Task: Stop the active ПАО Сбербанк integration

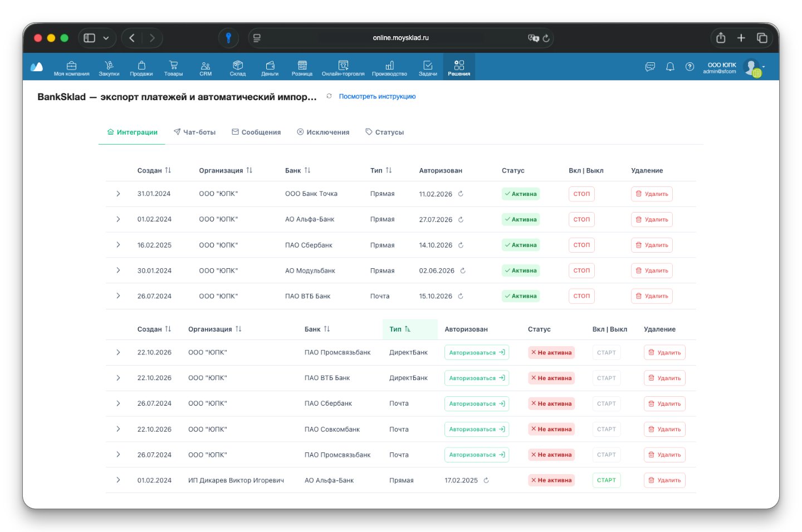Action: [x=581, y=245]
